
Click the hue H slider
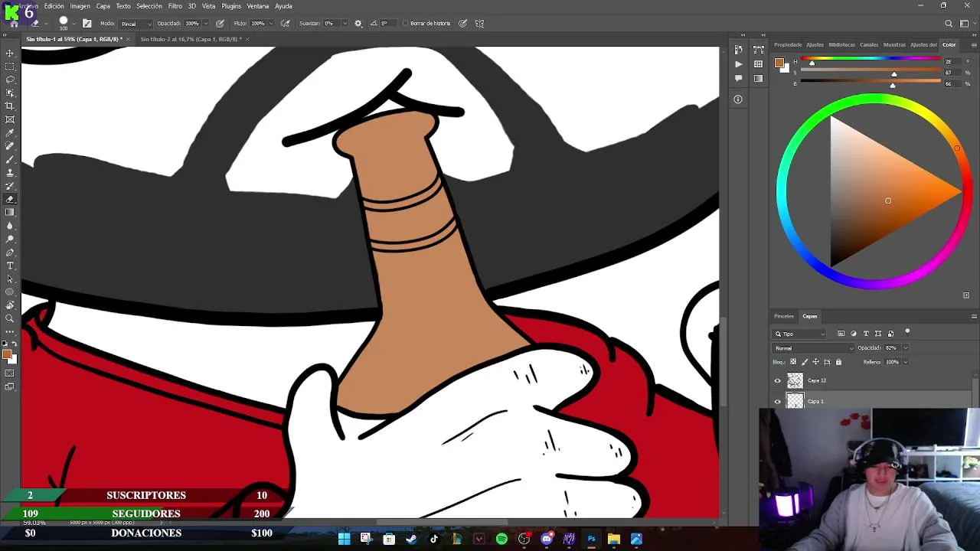point(871,60)
